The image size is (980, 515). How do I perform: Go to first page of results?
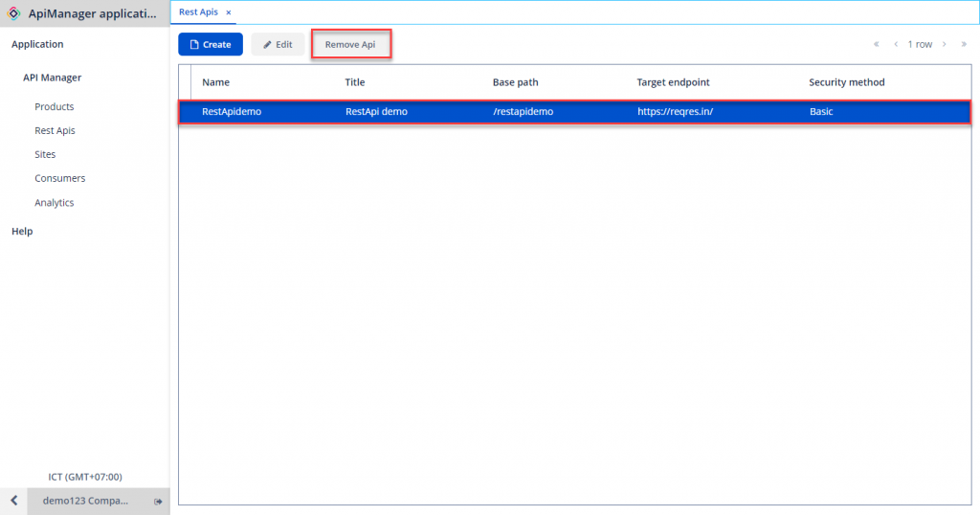[x=876, y=44]
